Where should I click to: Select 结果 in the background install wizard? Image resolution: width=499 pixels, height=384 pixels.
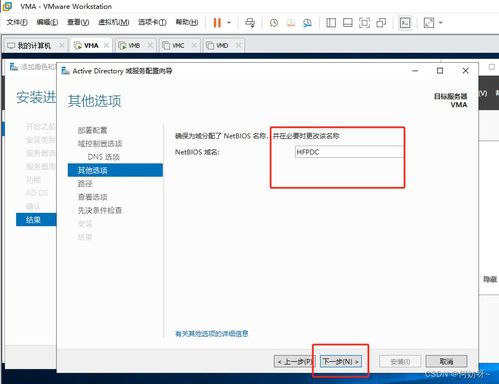point(36,220)
